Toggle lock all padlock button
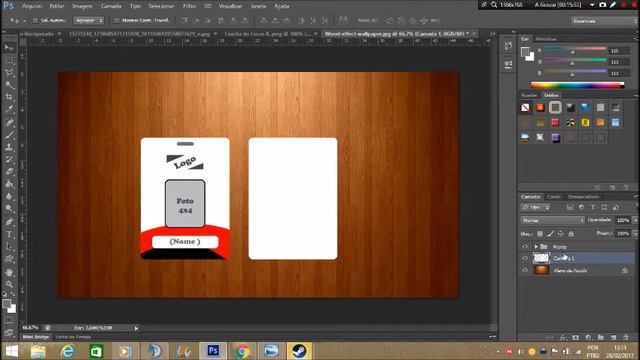Screen dimensions: 640x360 click(571, 234)
